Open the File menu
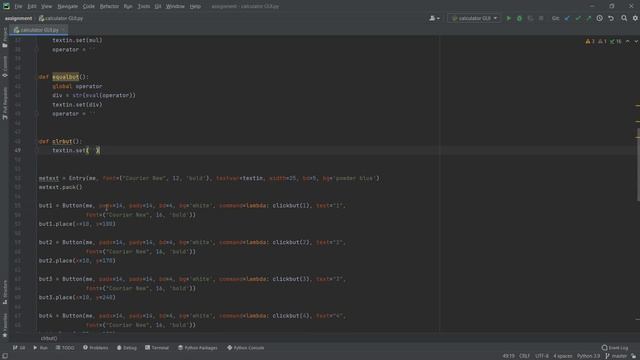The height and width of the screenshot is (360, 640). pos(18,7)
